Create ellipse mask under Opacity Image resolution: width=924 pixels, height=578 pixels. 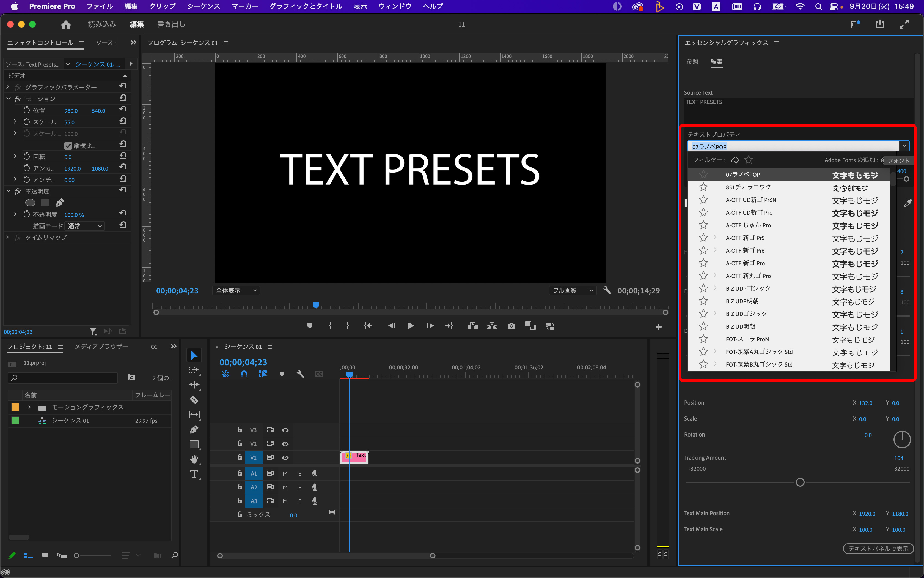tap(30, 203)
